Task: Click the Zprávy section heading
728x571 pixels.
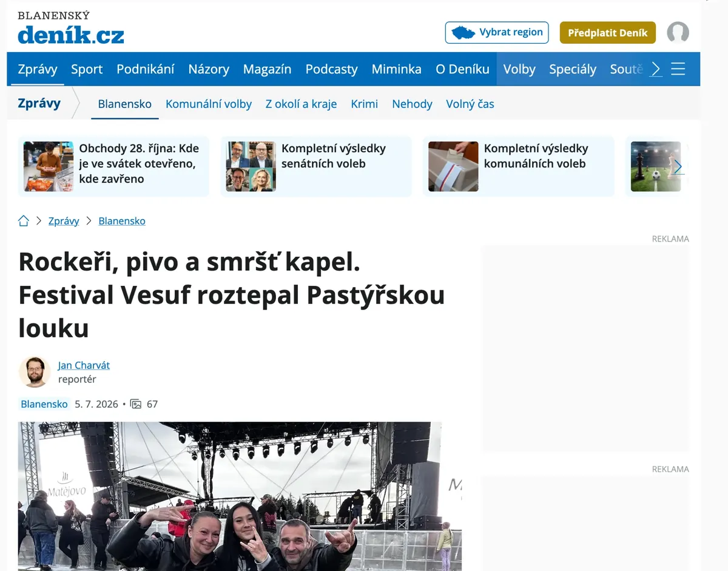Action: tap(39, 103)
